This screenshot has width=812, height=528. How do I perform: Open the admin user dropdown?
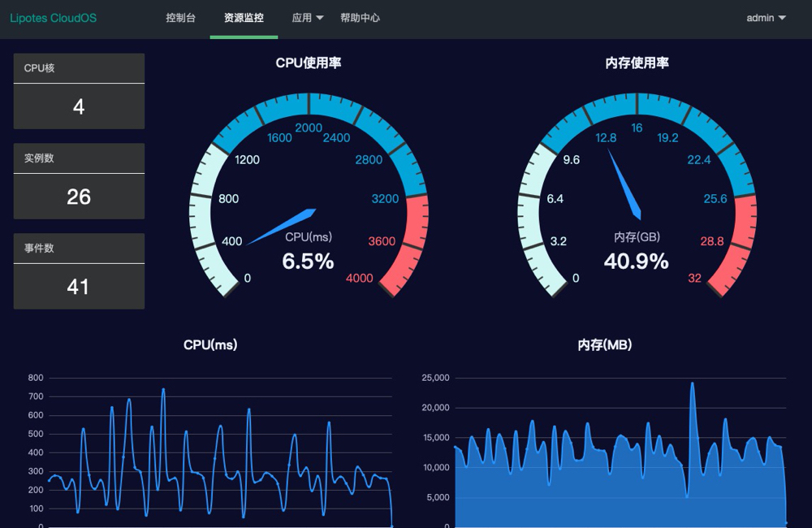pyautogui.click(x=766, y=18)
